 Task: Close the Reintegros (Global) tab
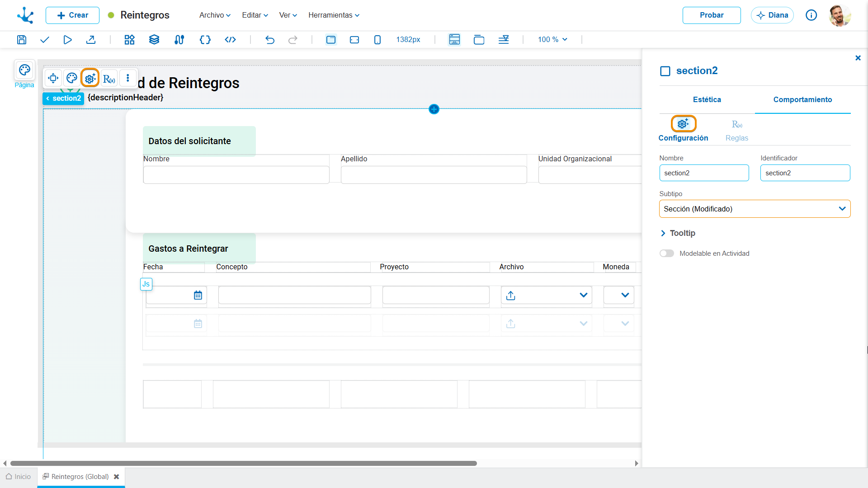(x=116, y=477)
